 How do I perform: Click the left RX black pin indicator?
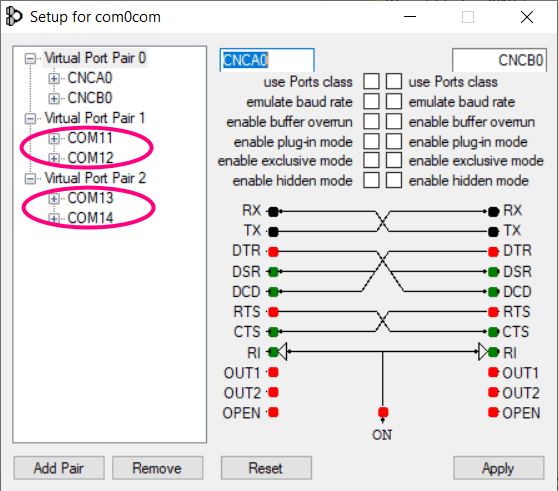(273, 212)
